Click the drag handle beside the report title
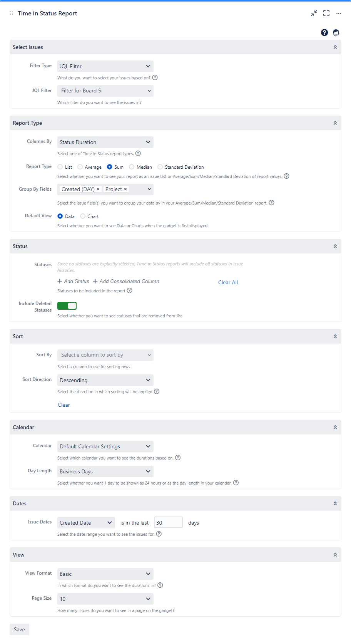Screen dimensions: 351x644 11,13
